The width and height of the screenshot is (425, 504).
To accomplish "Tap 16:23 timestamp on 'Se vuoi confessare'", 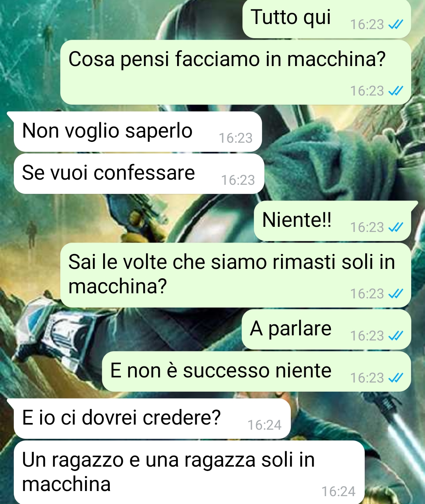I will pyautogui.click(x=238, y=180).
